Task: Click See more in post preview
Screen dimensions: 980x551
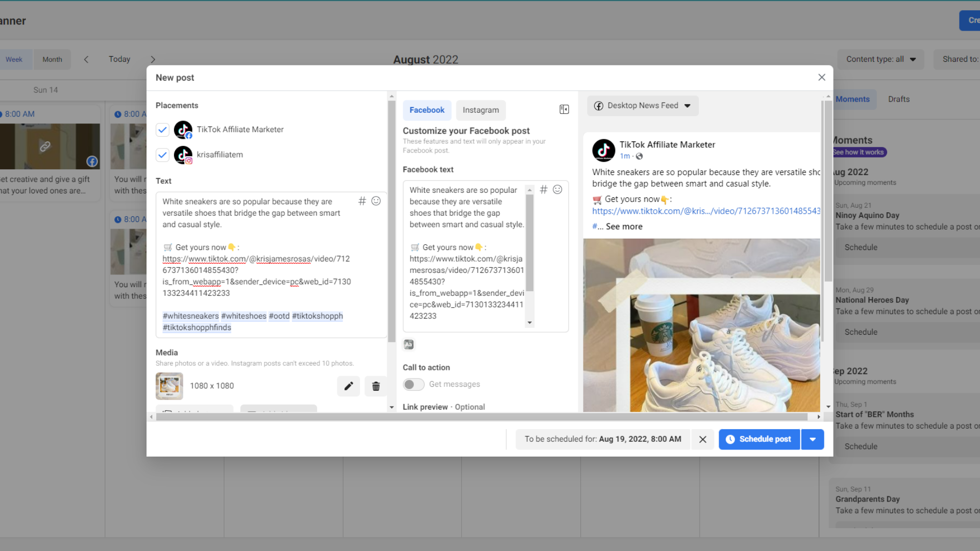Action: (x=624, y=227)
